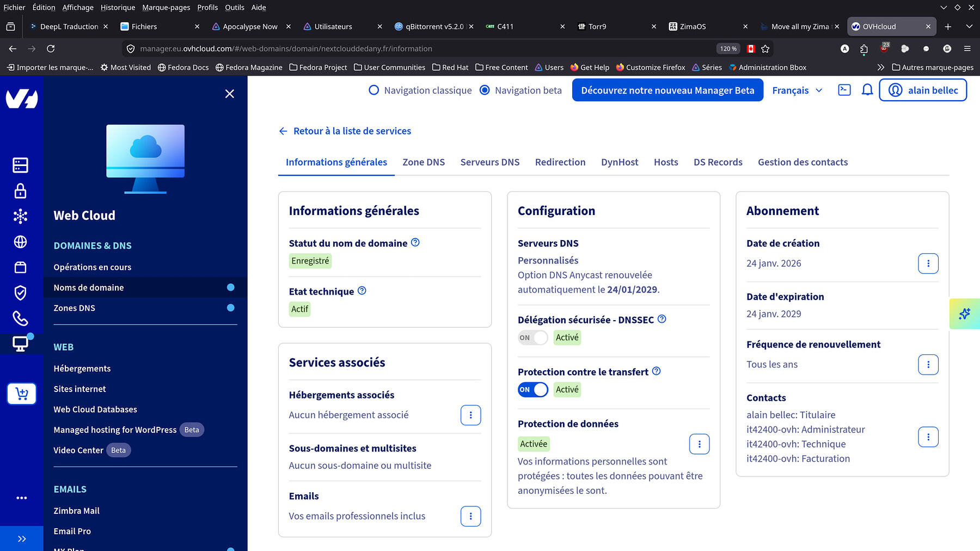
Task: Click the OVHcloud logo in sidebar
Action: 22,99
